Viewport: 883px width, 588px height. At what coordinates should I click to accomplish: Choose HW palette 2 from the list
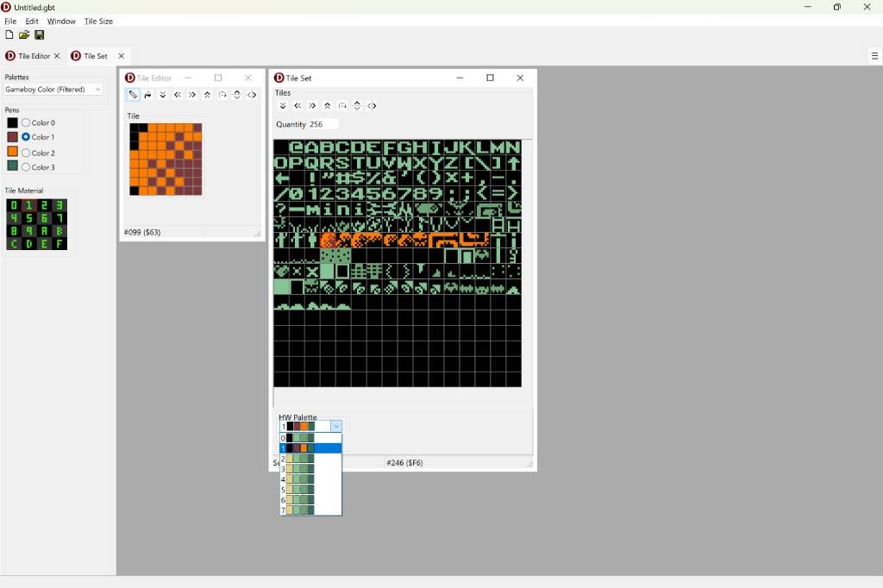(x=310, y=459)
